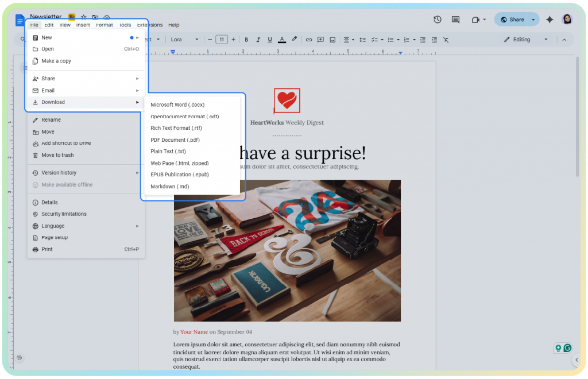Download as Rich Text Format (.rtf)
This screenshot has width=588, height=379.
[x=192, y=128]
